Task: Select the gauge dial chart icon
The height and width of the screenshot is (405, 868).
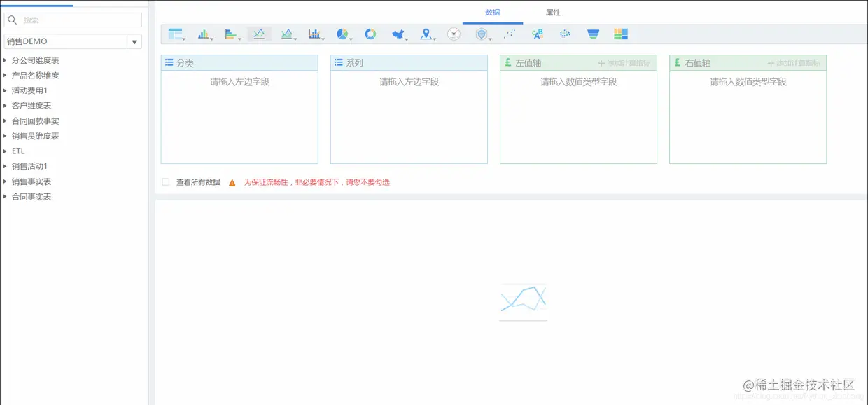Action: pyautogui.click(x=454, y=34)
